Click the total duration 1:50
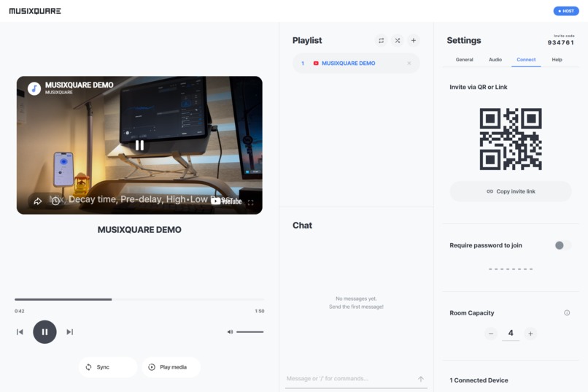Image resolution: width=588 pixels, height=392 pixels. pyautogui.click(x=260, y=311)
